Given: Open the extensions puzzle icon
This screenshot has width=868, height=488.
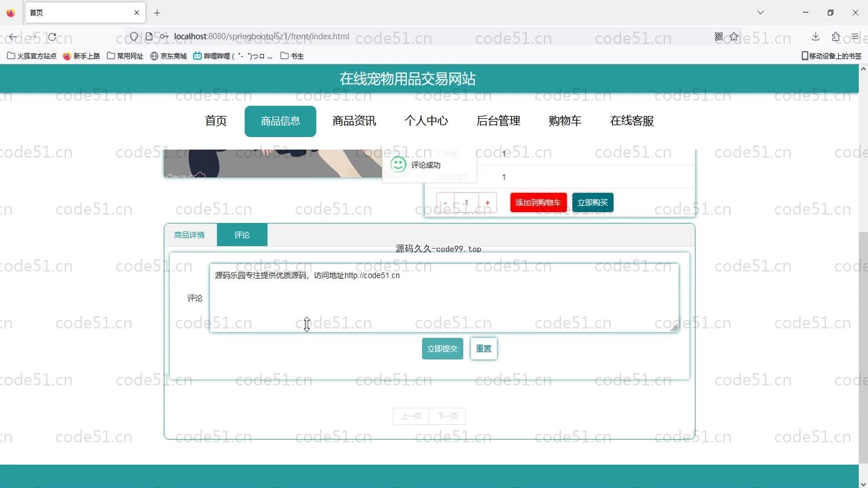Looking at the screenshot, I should click(835, 36).
